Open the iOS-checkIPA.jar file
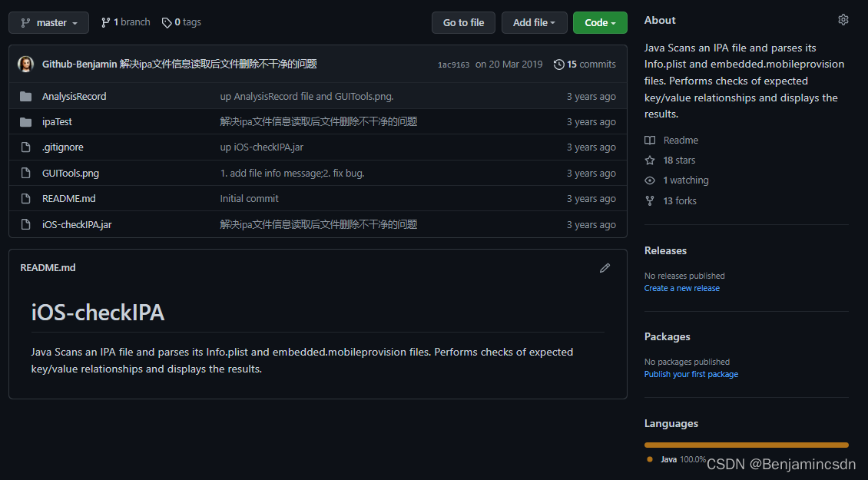 [77, 225]
